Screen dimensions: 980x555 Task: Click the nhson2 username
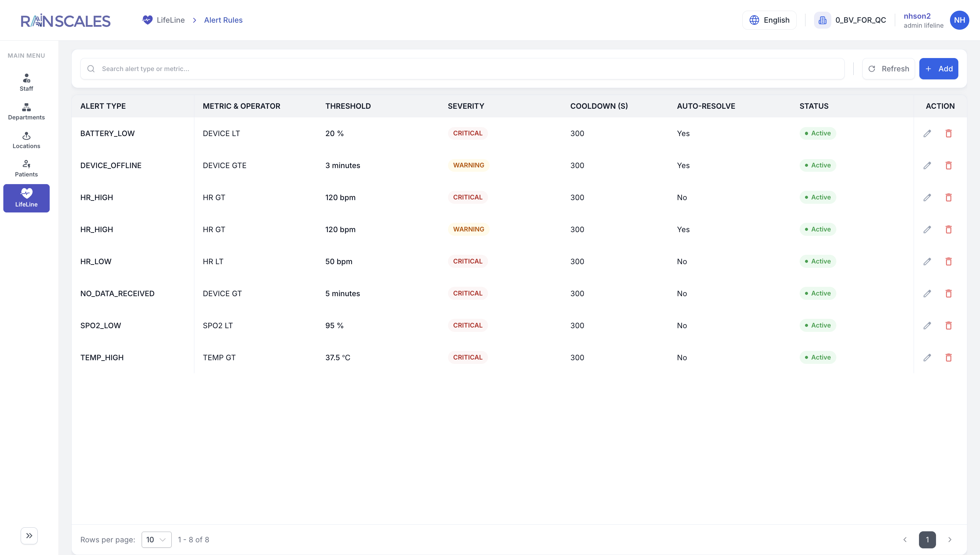[x=917, y=16]
